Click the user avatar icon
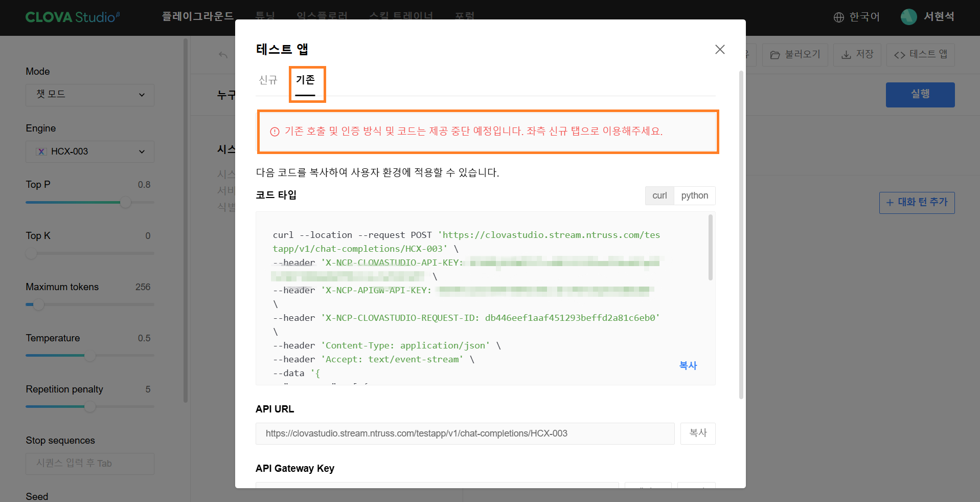 click(x=909, y=17)
